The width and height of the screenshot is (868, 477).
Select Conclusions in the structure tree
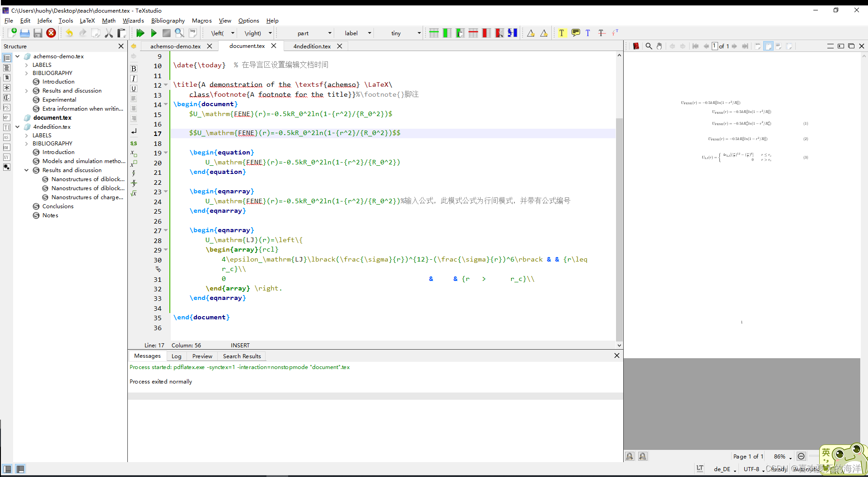point(58,206)
